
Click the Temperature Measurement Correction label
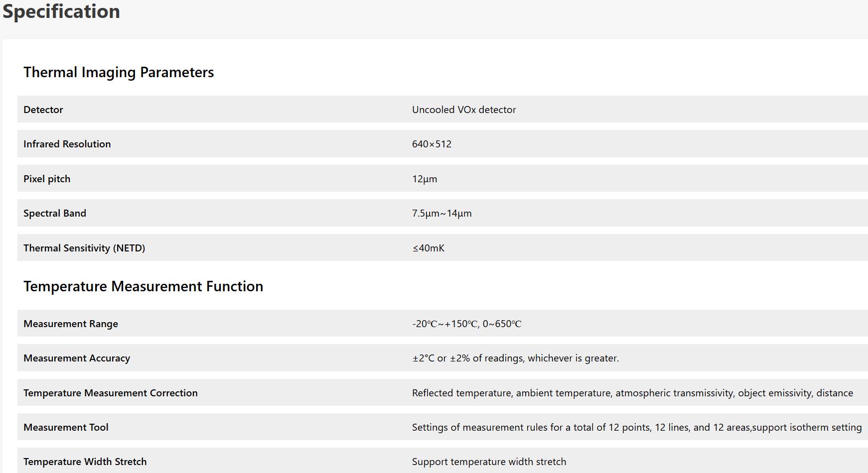pyautogui.click(x=111, y=393)
